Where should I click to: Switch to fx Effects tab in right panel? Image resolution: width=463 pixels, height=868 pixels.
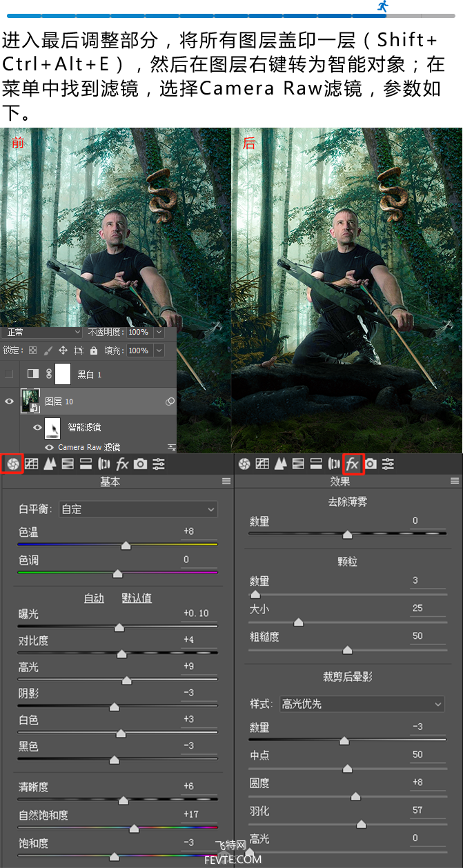[353, 464]
